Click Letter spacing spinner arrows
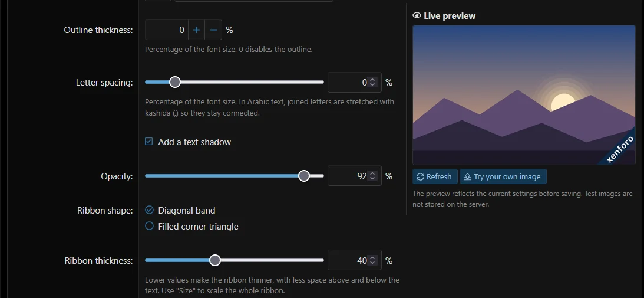644x298 pixels. (372, 83)
